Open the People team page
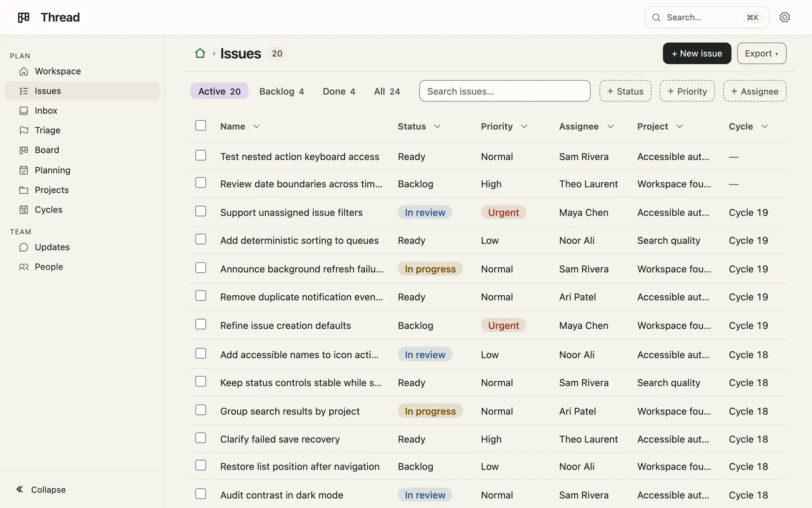Viewport: 812px width, 508px height. coord(82,267)
